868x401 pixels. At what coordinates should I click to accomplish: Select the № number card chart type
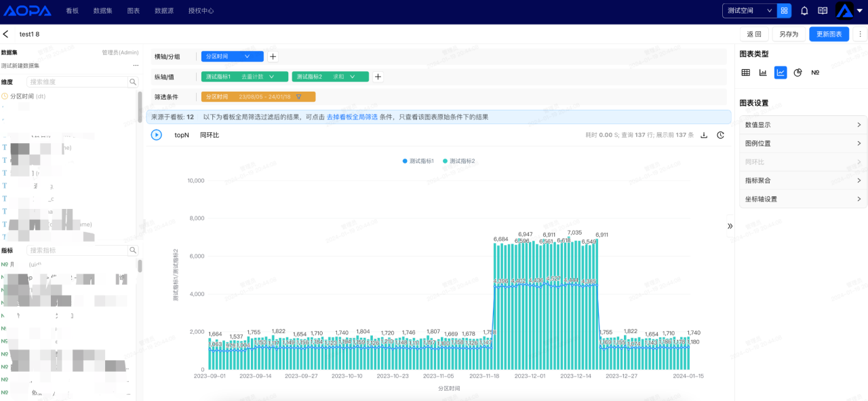point(815,73)
